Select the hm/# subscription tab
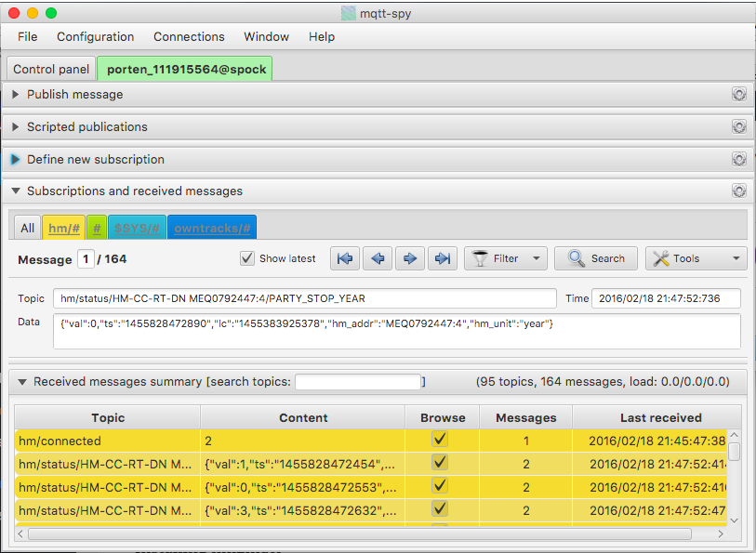The height and width of the screenshot is (553, 756). pyautogui.click(x=63, y=228)
